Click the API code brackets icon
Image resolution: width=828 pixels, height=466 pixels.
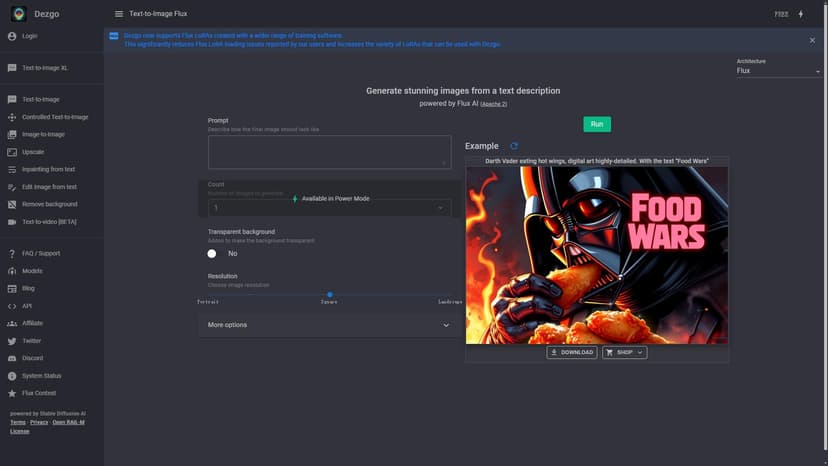(x=12, y=306)
